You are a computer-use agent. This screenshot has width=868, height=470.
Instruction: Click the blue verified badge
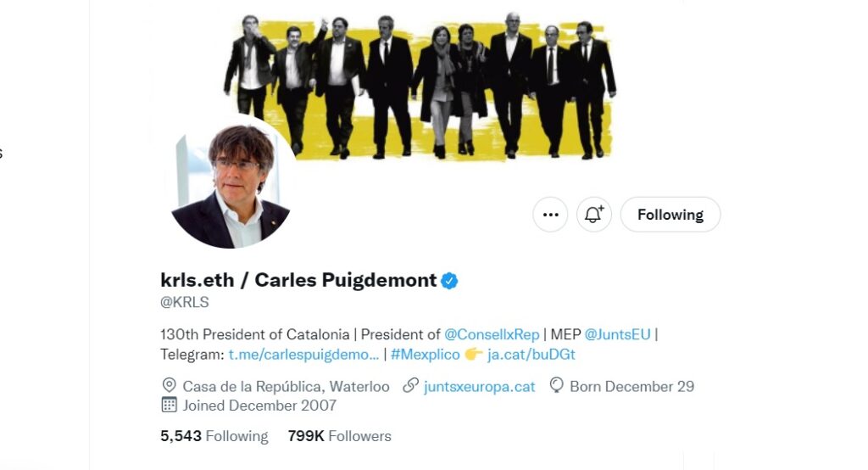[449, 281]
